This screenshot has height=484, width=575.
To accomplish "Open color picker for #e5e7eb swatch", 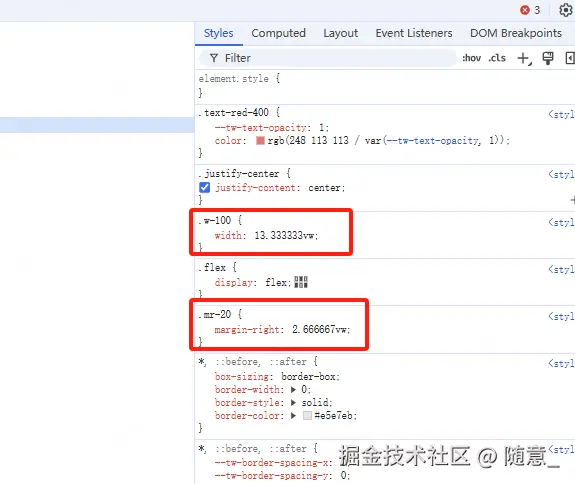I will pos(307,415).
